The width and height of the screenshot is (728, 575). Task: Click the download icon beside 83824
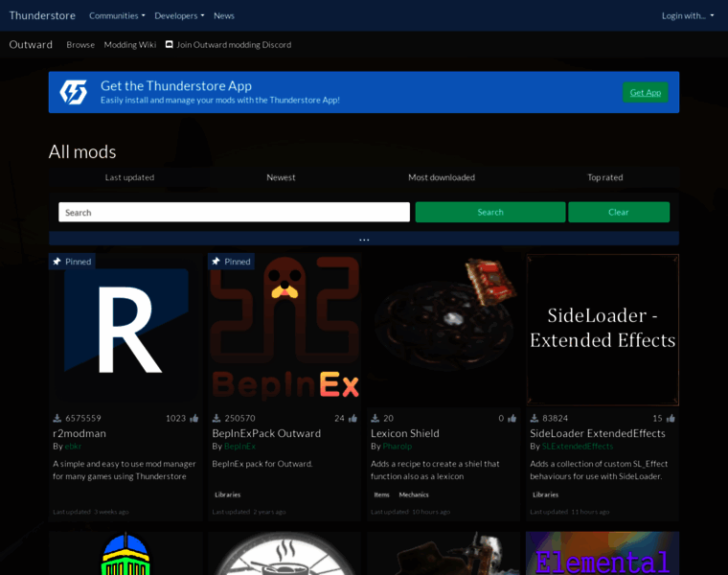tap(535, 419)
